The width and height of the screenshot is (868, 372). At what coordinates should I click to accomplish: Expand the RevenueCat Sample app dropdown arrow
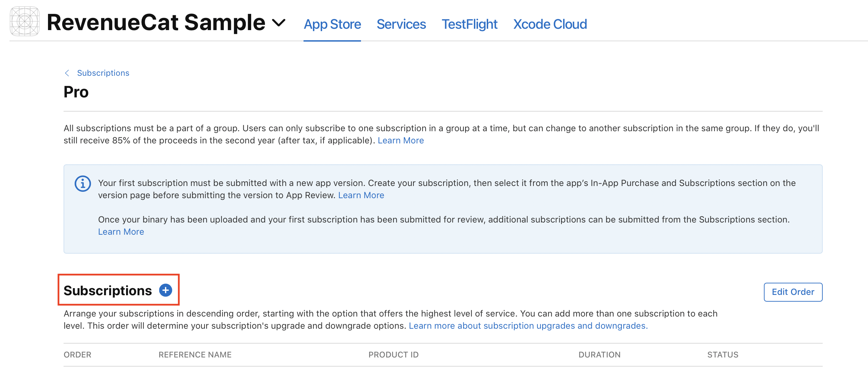(279, 23)
